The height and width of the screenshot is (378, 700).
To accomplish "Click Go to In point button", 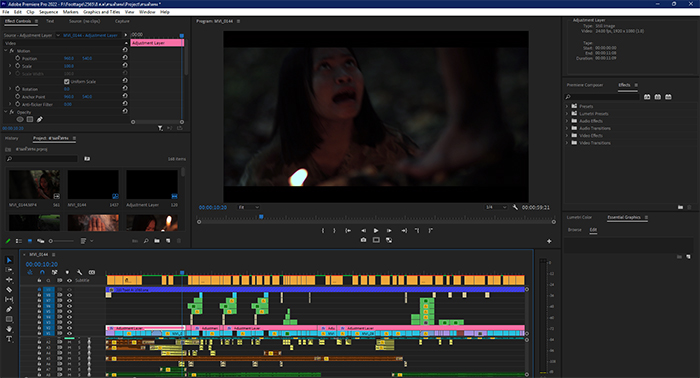I will click(348, 230).
